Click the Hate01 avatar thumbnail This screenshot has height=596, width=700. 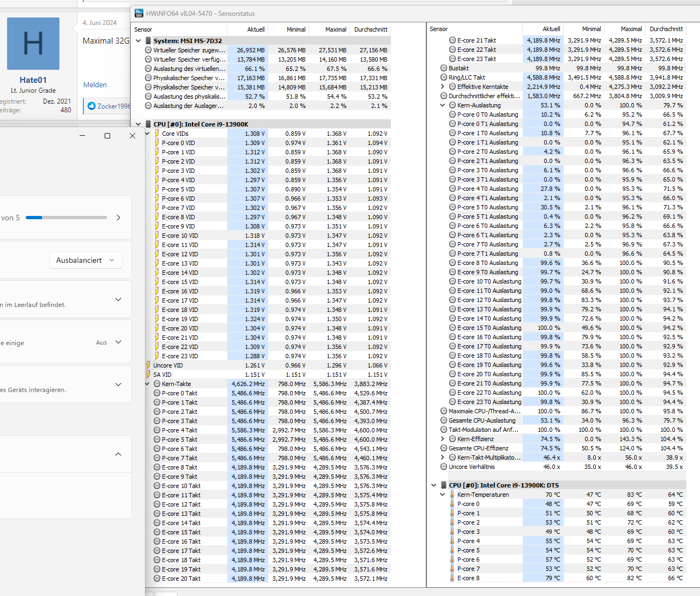[x=33, y=44]
